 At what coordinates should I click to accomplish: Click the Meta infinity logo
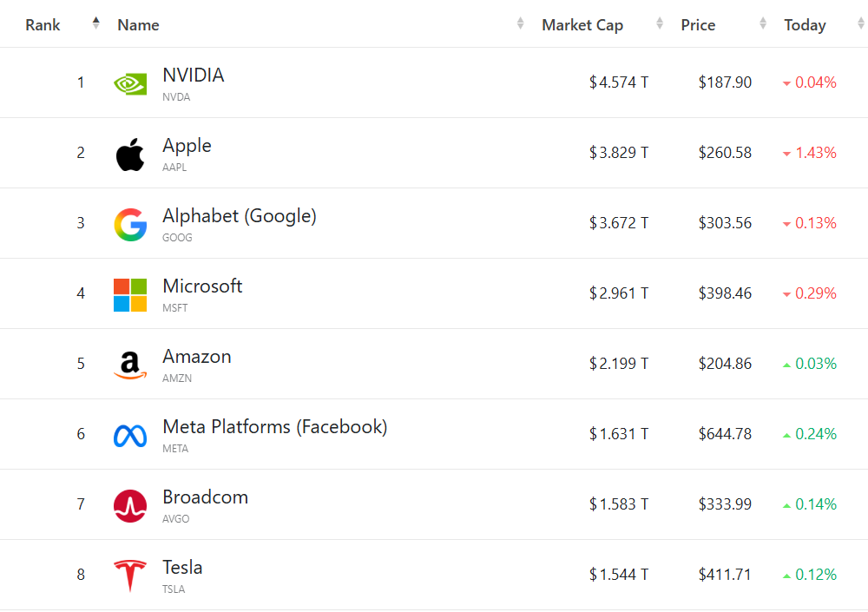point(130,435)
